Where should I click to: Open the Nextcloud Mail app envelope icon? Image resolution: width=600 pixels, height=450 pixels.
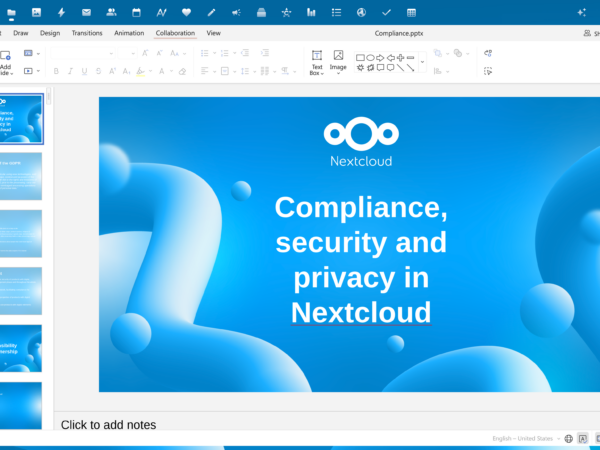[x=86, y=12]
